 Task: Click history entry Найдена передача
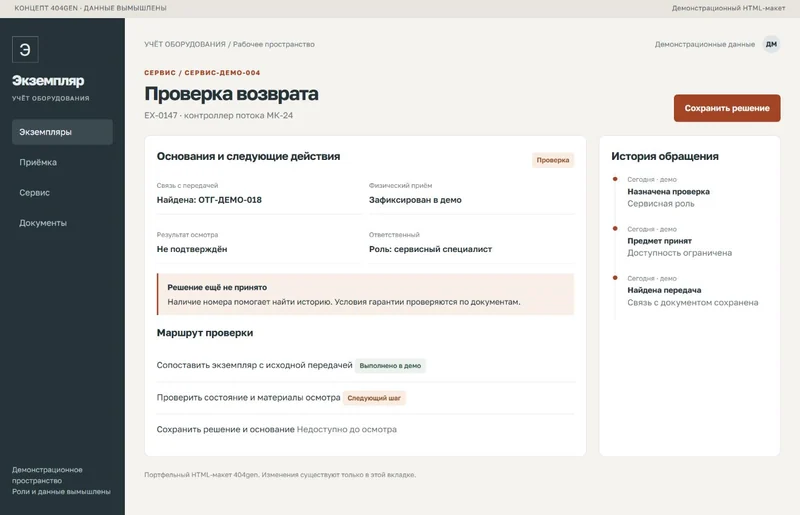tap(664, 290)
